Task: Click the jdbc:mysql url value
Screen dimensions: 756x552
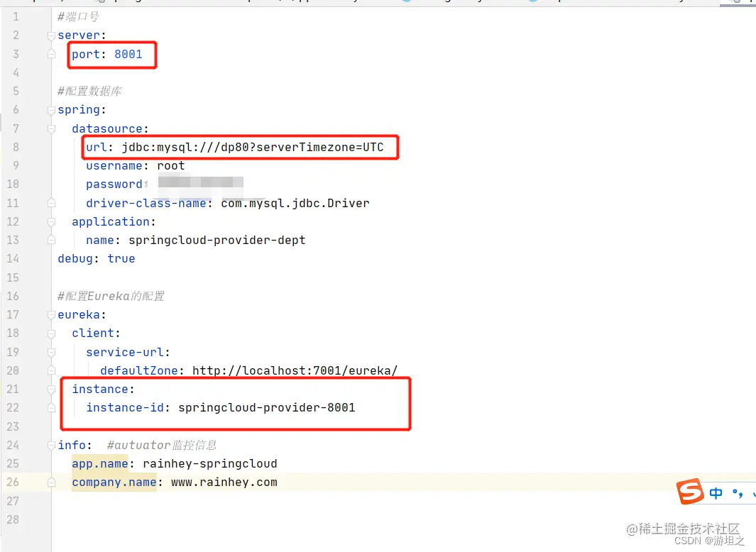Action: 253,148
